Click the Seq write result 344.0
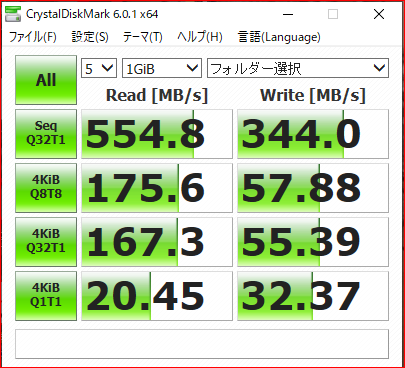The image size is (405, 368). [313, 134]
